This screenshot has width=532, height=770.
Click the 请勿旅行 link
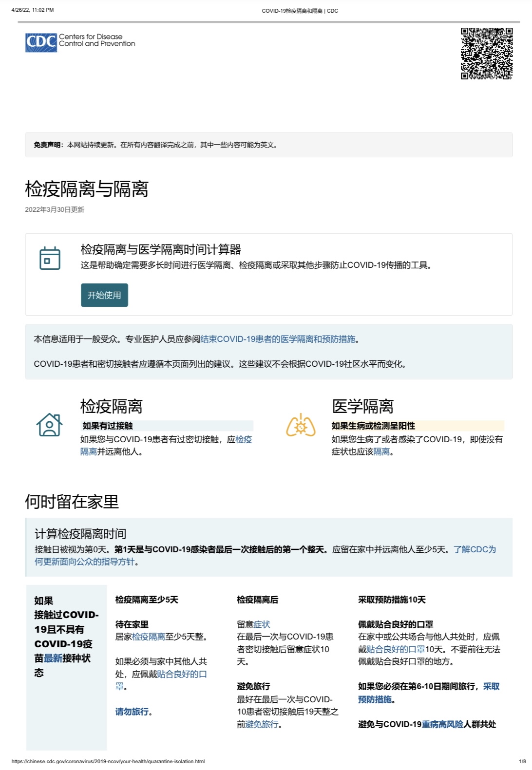point(132,712)
